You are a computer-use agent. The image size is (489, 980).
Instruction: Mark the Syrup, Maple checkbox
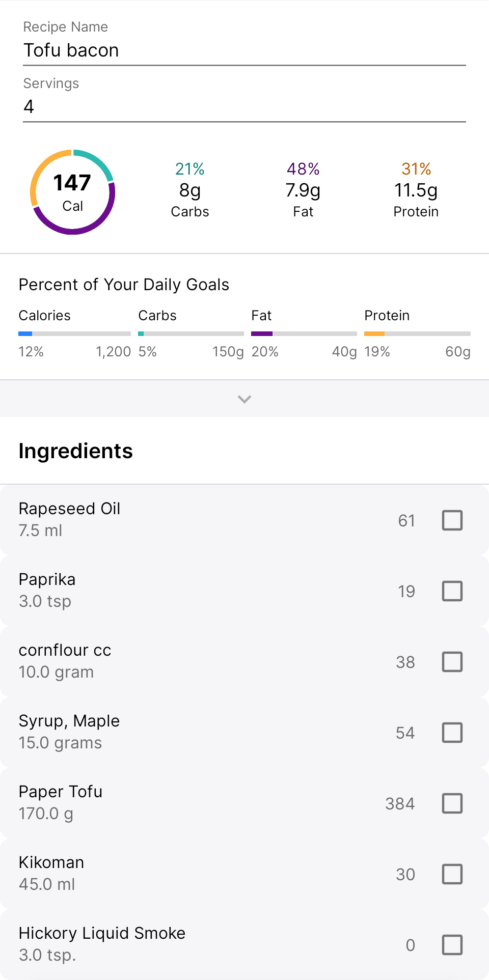452,733
